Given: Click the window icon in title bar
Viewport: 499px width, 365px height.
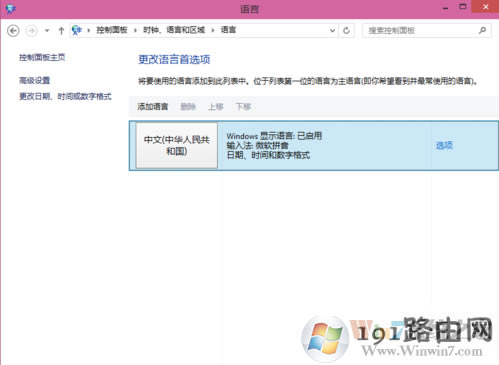Looking at the screenshot, I should (x=11, y=9).
